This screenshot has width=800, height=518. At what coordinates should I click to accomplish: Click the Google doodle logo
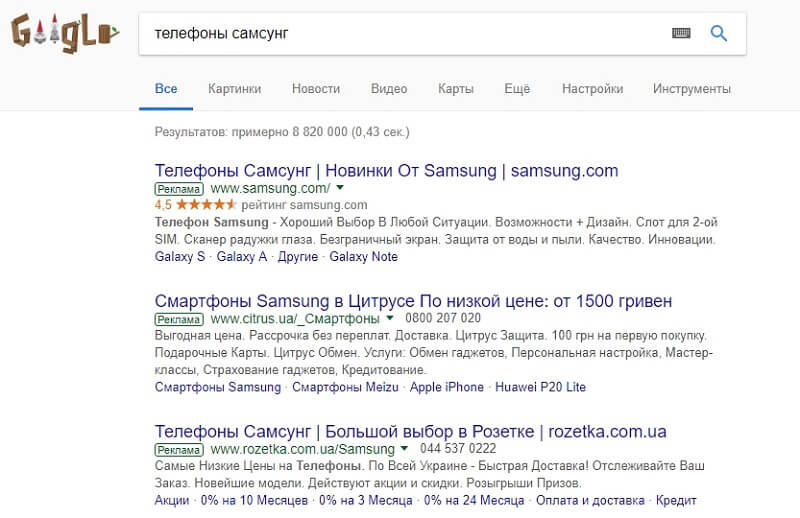click(64, 34)
